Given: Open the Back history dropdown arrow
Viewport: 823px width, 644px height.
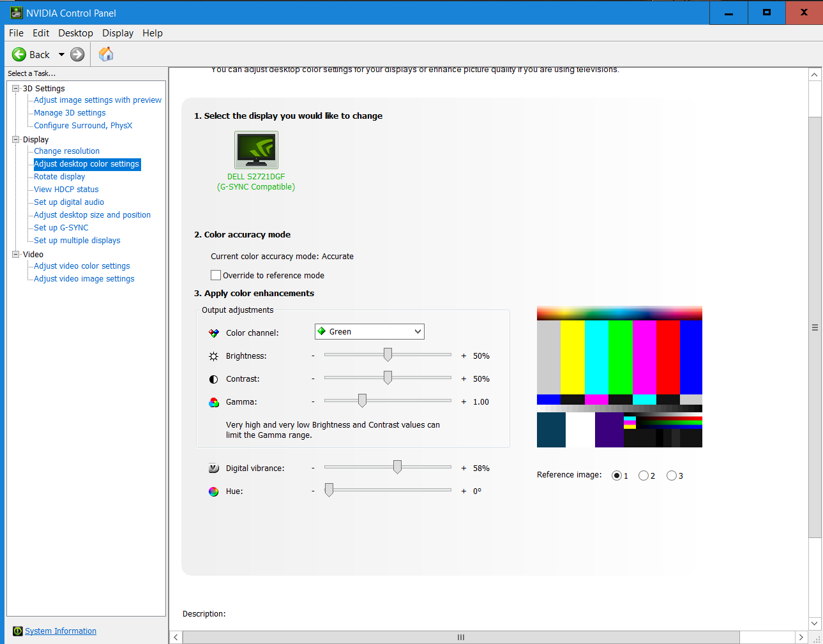Looking at the screenshot, I should (x=61, y=55).
